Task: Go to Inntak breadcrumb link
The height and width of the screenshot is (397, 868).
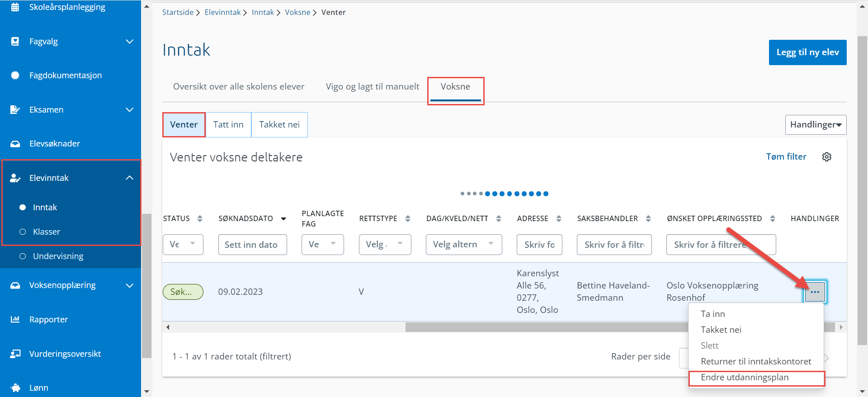Action: 263,12
